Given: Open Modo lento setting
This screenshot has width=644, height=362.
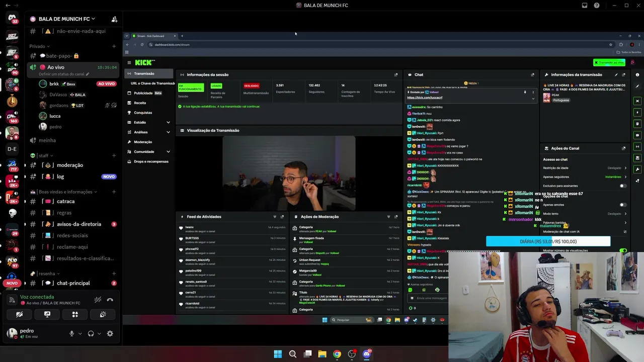Looking at the screenshot, I should 585,214.
